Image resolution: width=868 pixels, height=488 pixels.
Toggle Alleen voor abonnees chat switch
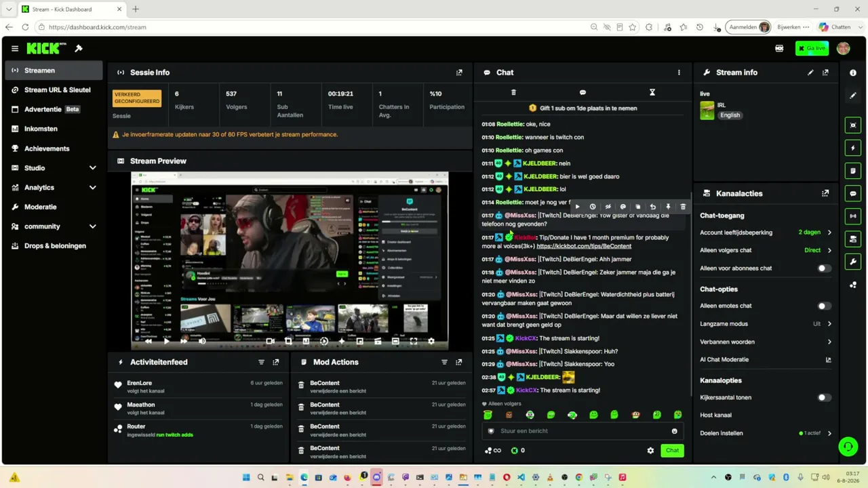(x=824, y=268)
